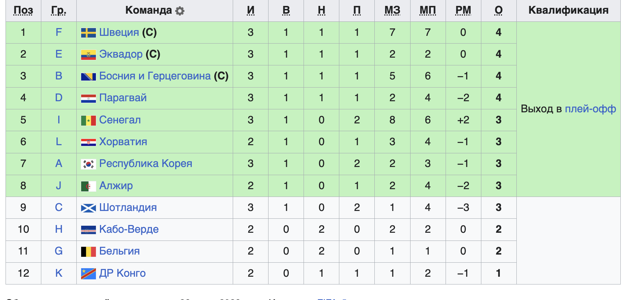
Task: Click the Scotland flag icon
Action: pos(89,208)
